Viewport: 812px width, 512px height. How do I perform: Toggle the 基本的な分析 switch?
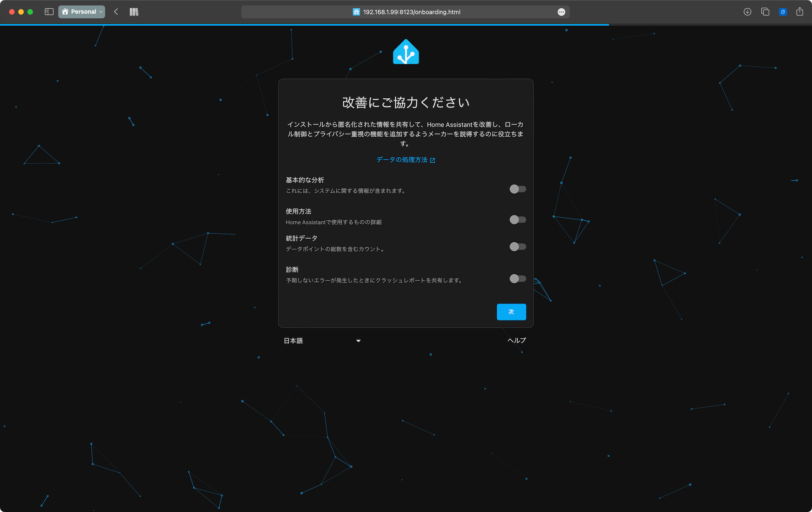518,189
